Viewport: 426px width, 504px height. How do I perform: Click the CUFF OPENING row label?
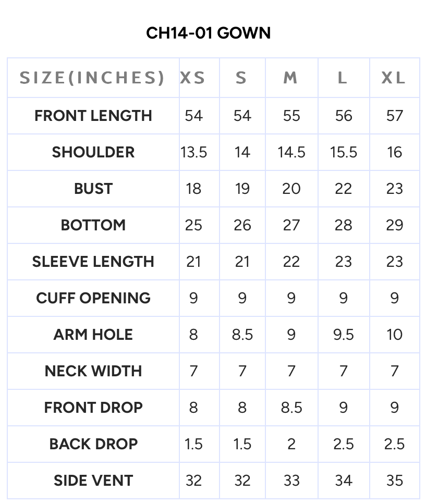93,298
